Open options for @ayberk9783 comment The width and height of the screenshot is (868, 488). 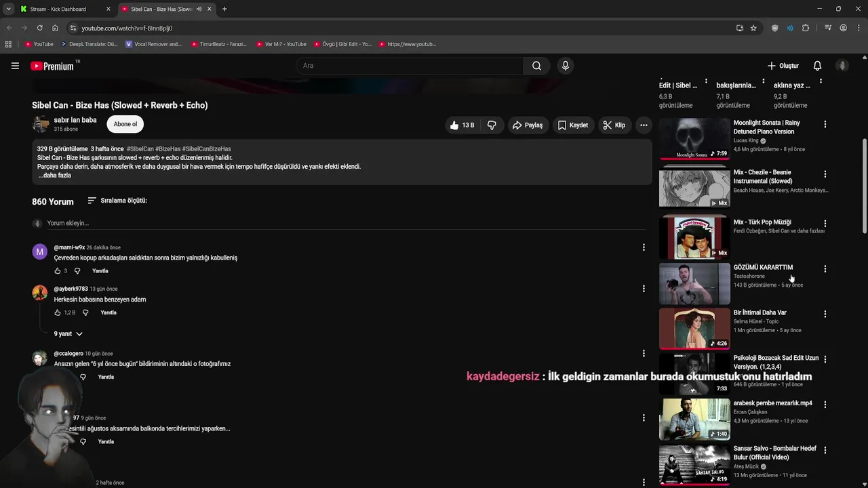pos(644,289)
